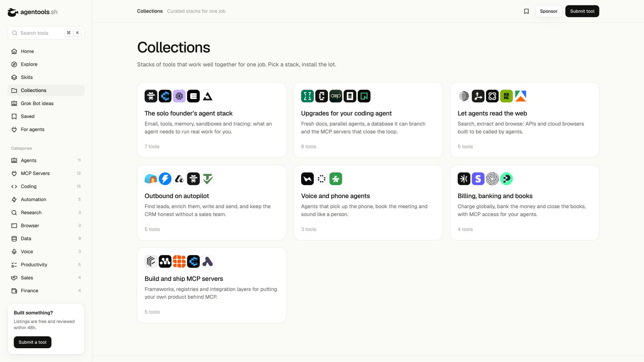Click the purple icon in solo founder's stack
The height and width of the screenshot is (362, 644).
pos(179,96)
